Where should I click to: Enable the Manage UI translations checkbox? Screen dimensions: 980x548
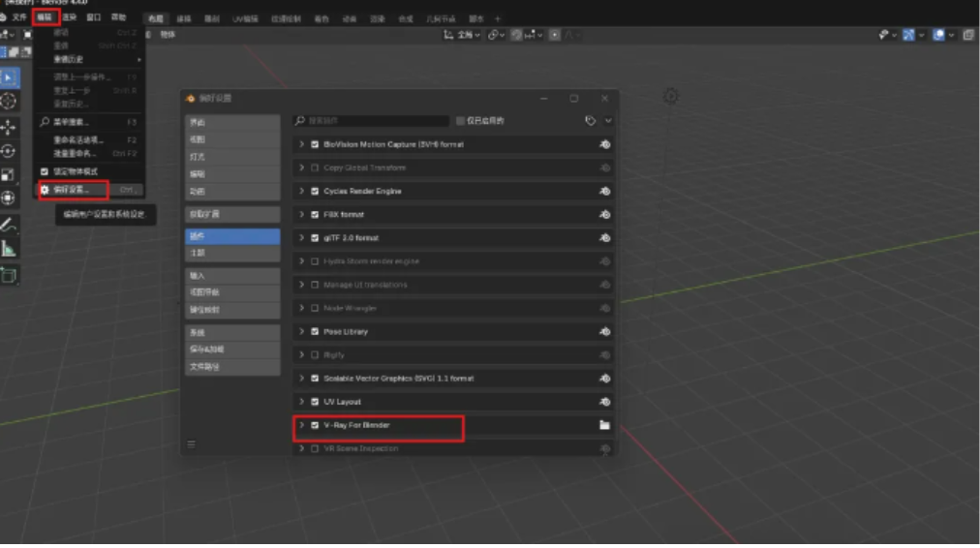[315, 285]
